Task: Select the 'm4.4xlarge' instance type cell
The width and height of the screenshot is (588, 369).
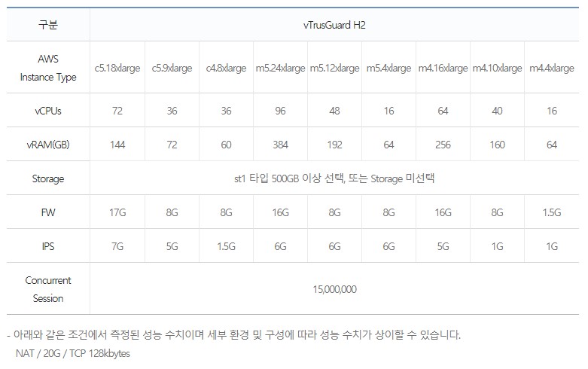Action: click(x=552, y=68)
